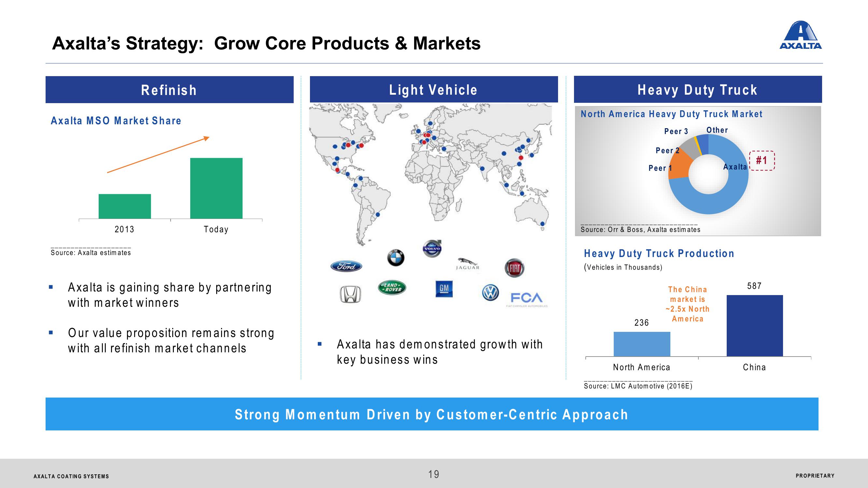The height and width of the screenshot is (488, 868).
Task: Click 'Axalta has demonstrated growth' bullet
Action: coord(440,352)
